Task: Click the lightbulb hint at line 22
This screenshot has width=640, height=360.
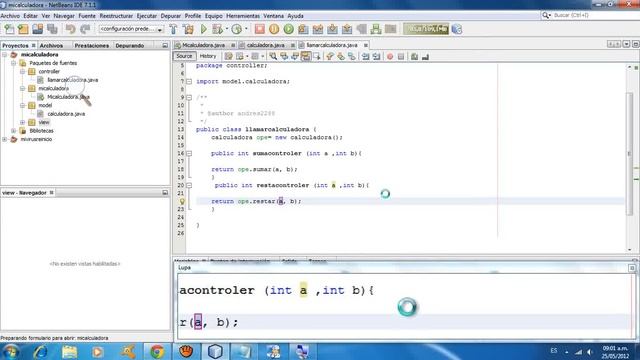Action: (182, 201)
